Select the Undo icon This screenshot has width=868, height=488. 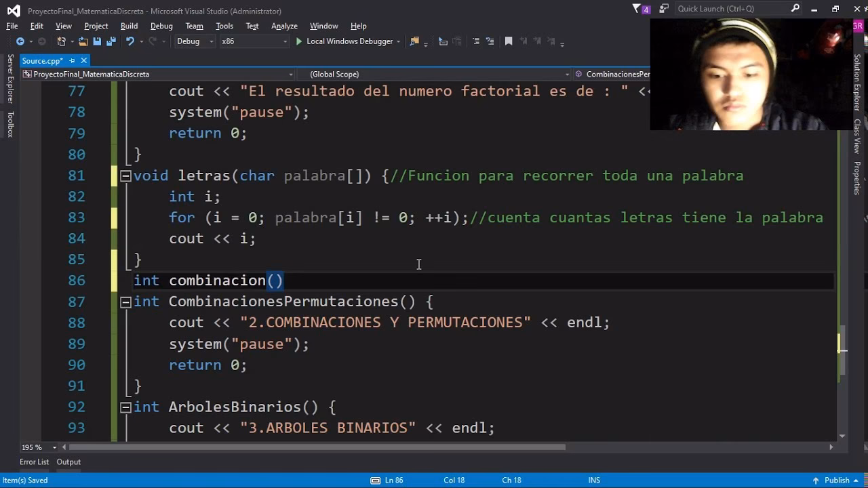pyautogui.click(x=130, y=41)
